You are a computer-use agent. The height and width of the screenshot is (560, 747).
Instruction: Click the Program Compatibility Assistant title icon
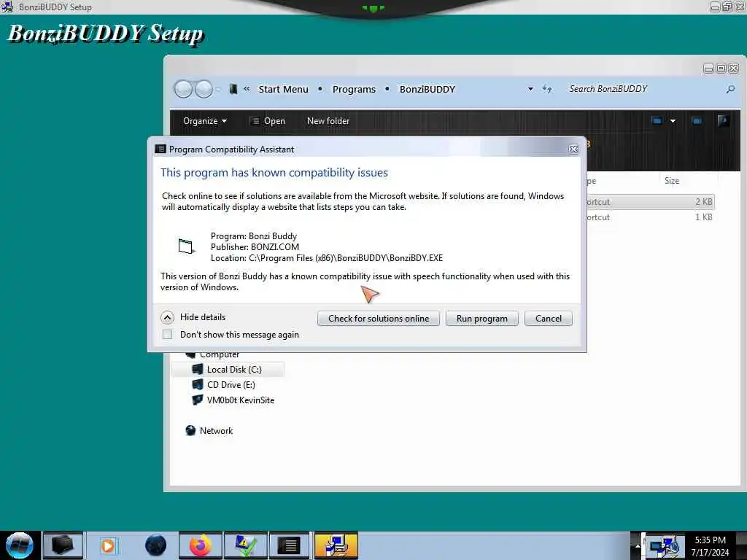[x=160, y=149]
